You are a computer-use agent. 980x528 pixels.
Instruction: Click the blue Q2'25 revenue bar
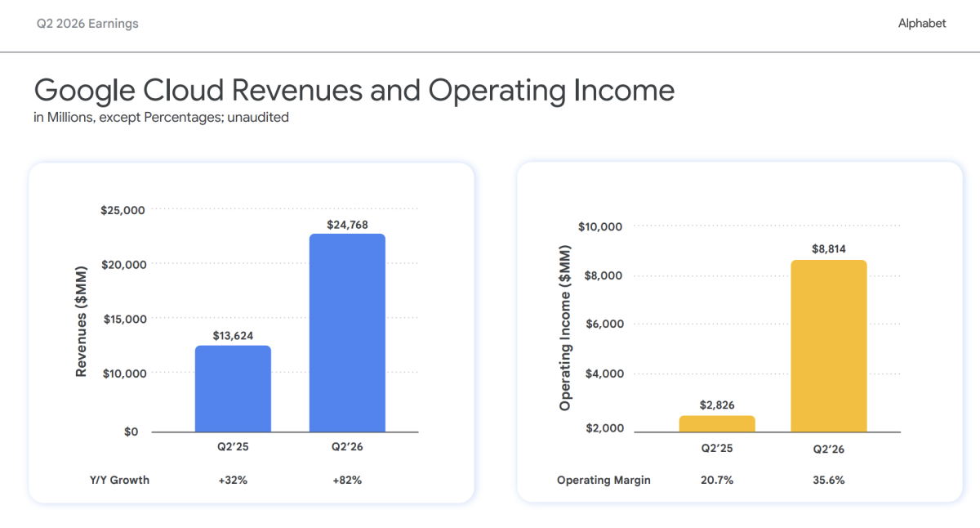pos(233,388)
